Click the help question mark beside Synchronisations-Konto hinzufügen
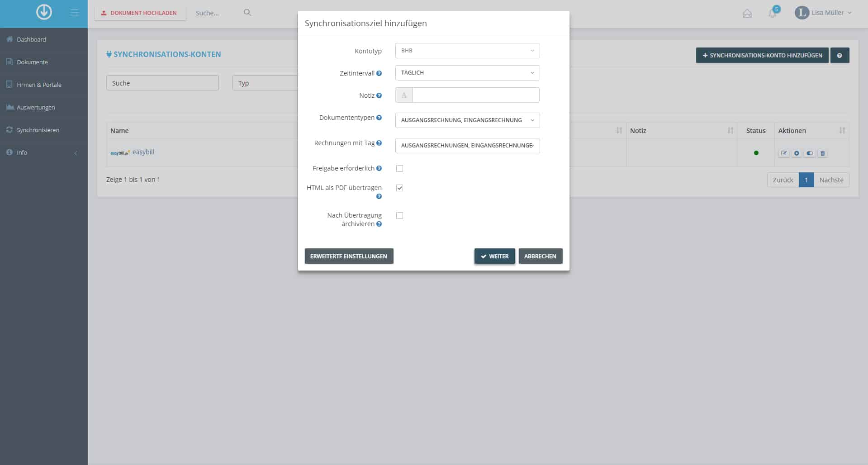 click(x=840, y=55)
